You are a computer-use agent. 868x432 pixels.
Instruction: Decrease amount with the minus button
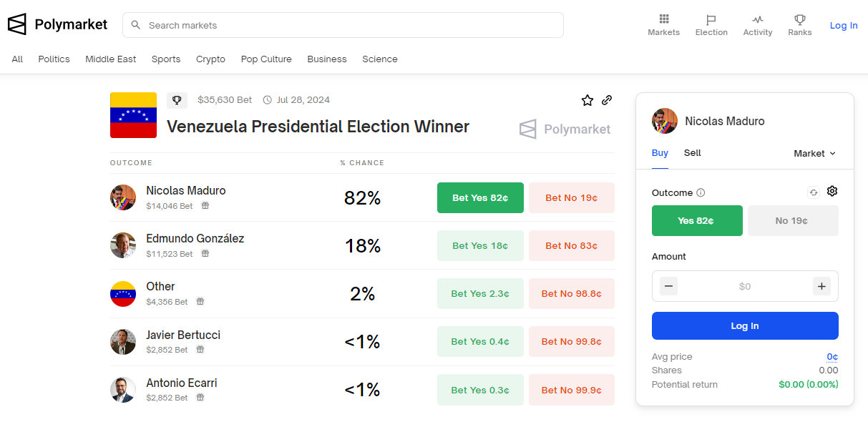point(668,286)
